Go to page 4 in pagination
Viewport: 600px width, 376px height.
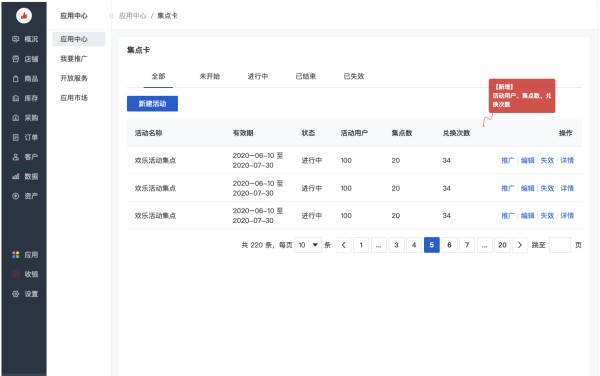coord(414,245)
